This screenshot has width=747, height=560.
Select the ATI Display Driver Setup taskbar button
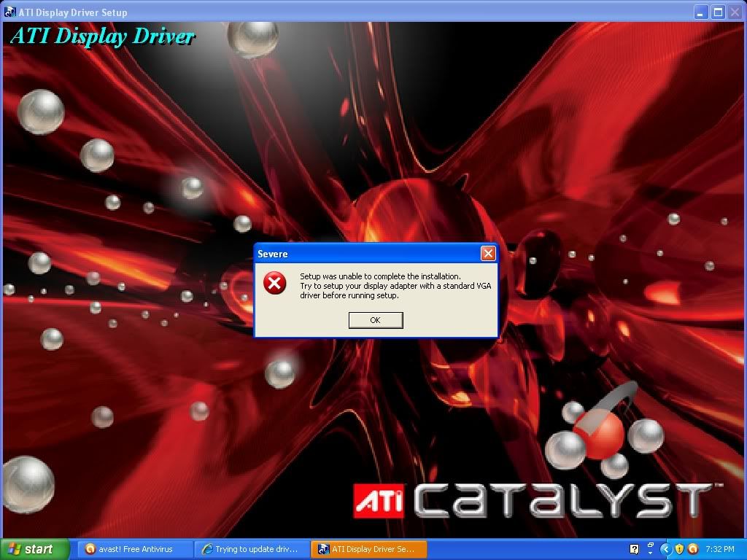368,549
